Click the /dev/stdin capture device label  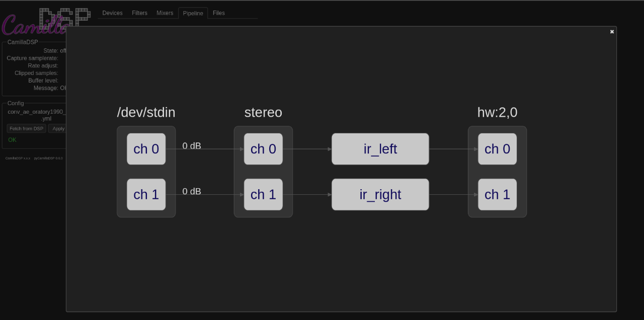pyautogui.click(x=146, y=113)
